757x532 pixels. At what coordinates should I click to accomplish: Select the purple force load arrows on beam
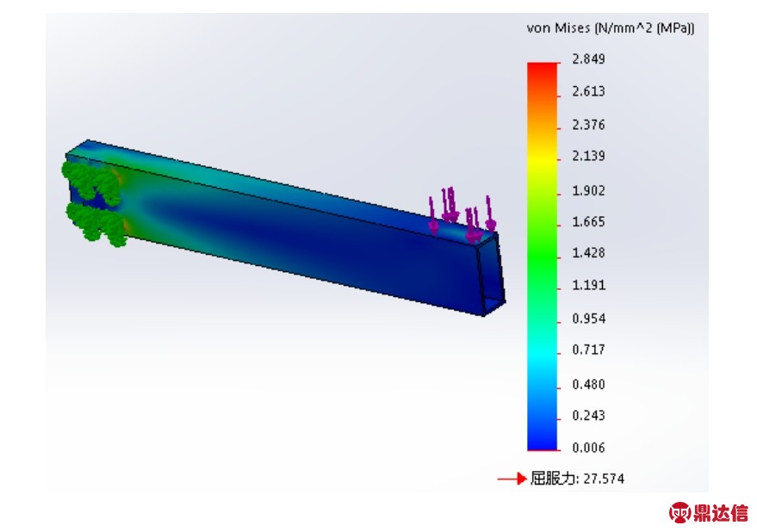click(462, 215)
